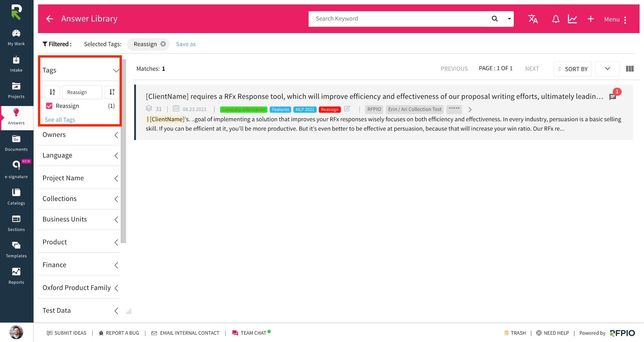Open the comment bubble with 1 notification

613,97
